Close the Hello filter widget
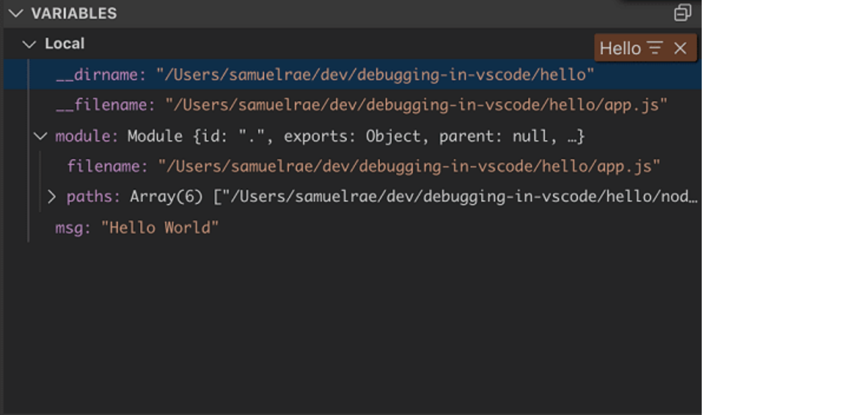Viewport: 868px width, 415px height. (x=680, y=48)
